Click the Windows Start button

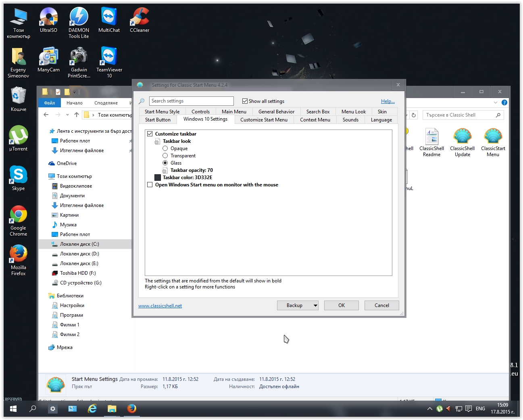[13, 409]
